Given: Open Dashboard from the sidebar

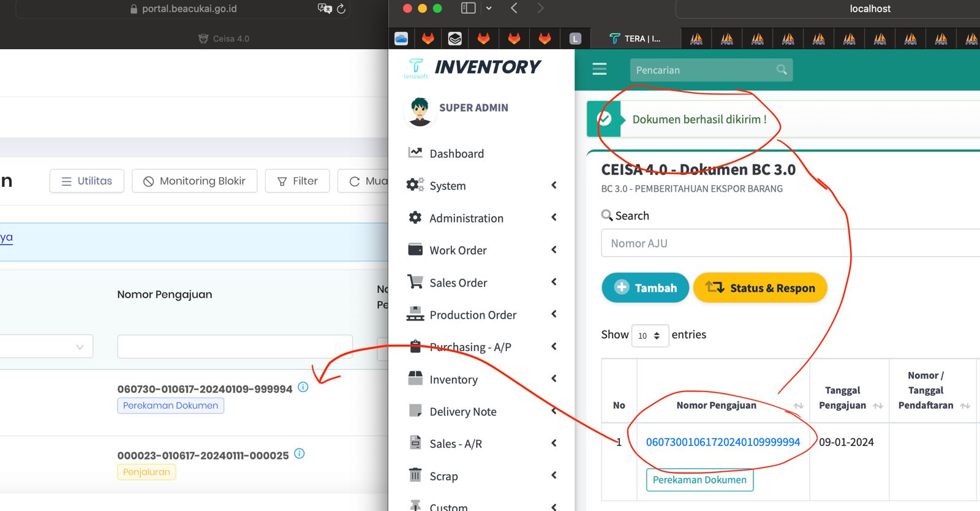Looking at the screenshot, I should click(x=456, y=154).
